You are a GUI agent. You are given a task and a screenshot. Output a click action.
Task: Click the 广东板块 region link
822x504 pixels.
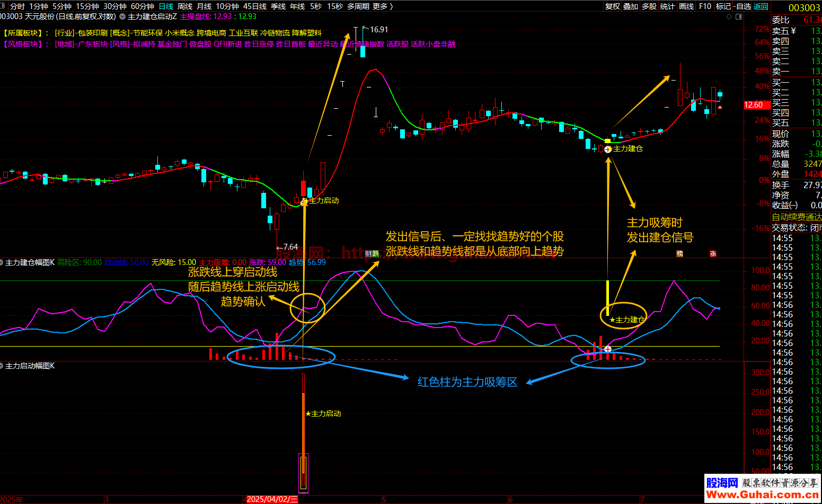93,44
